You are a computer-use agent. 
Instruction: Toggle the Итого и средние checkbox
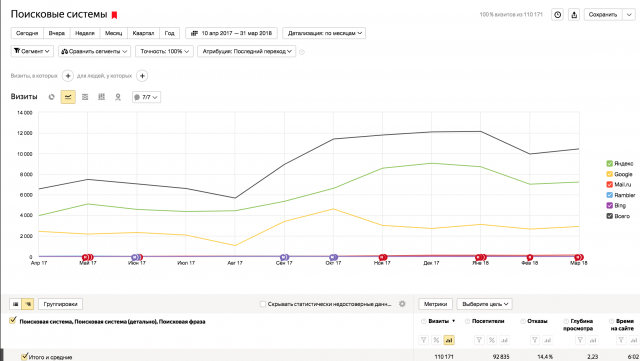click(24, 357)
